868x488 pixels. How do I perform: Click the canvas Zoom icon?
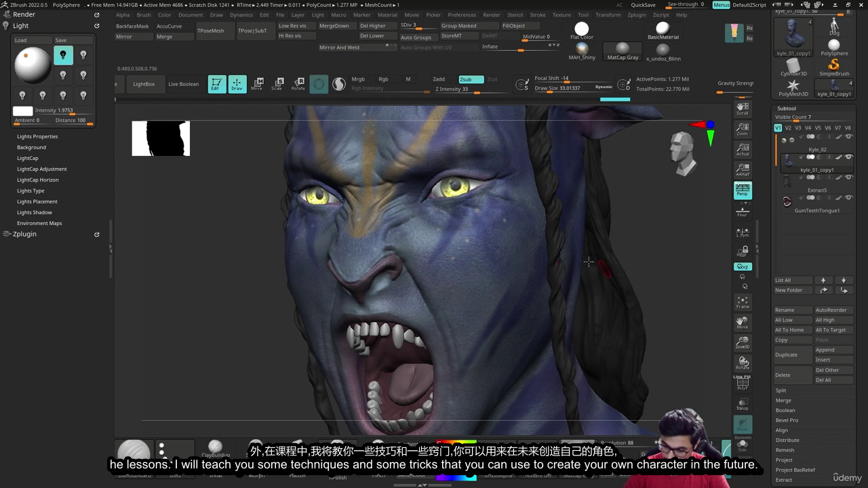click(x=743, y=129)
